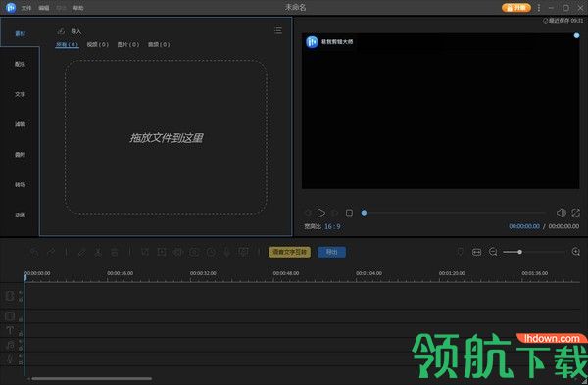Select the video track icon

[10, 296]
